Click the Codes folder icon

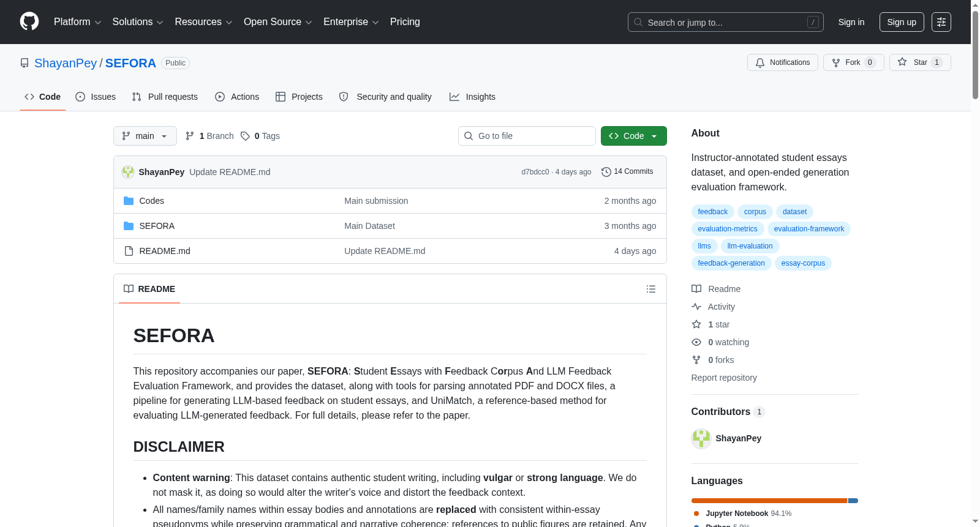129,201
